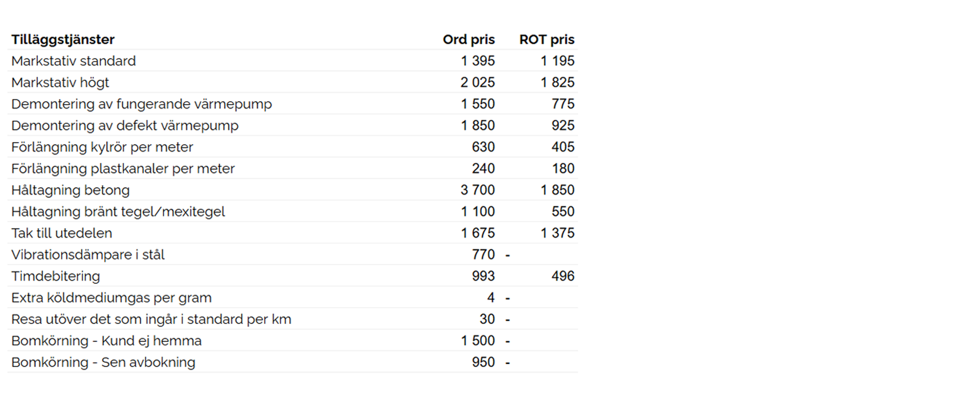Click Demontering av defekt värmepump

pos(125,126)
